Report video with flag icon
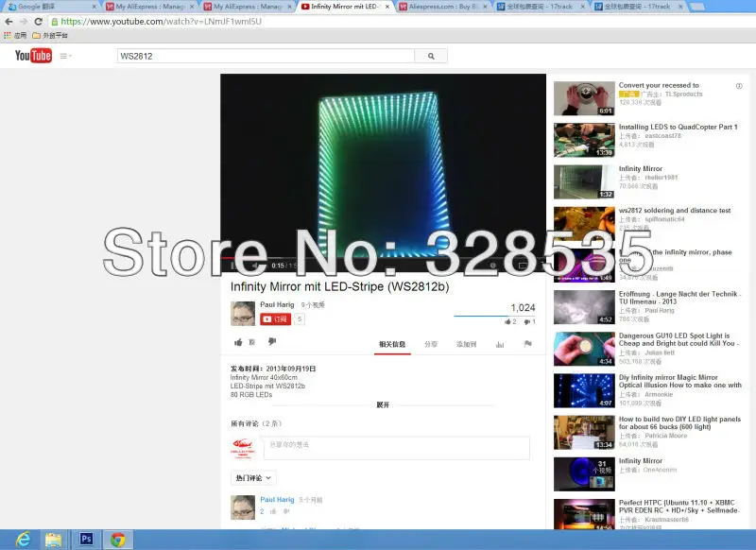756x550 pixels. [x=528, y=344]
